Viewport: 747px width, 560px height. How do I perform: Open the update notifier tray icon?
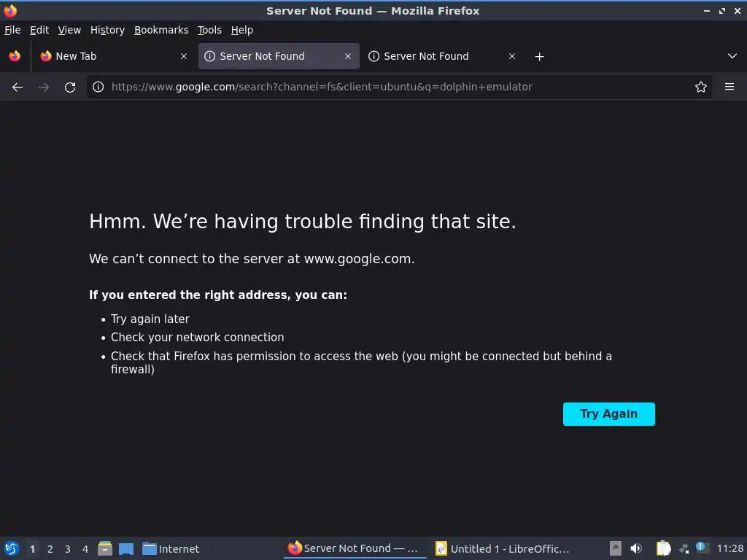(703, 548)
